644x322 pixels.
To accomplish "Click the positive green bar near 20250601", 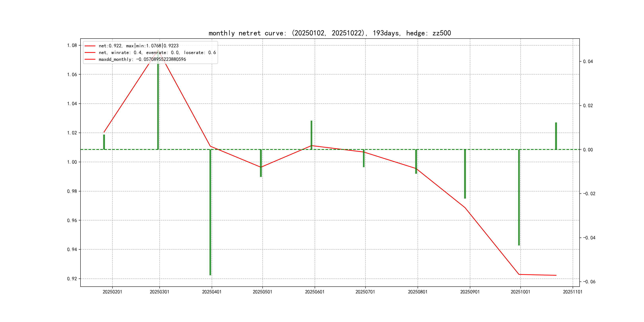I will (311, 135).
